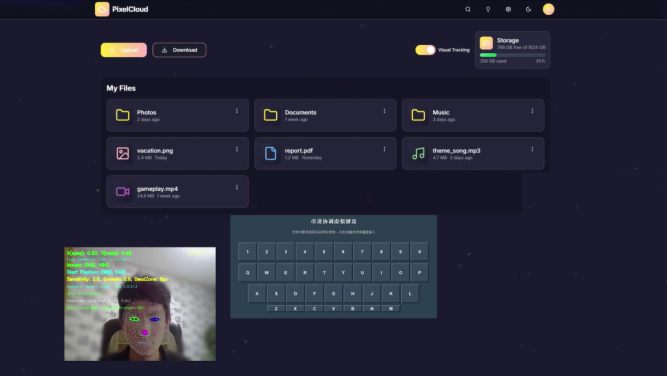Open more options for Documents folder
Image resolution: width=667 pixels, height=376 pixels.
[385, 111]
